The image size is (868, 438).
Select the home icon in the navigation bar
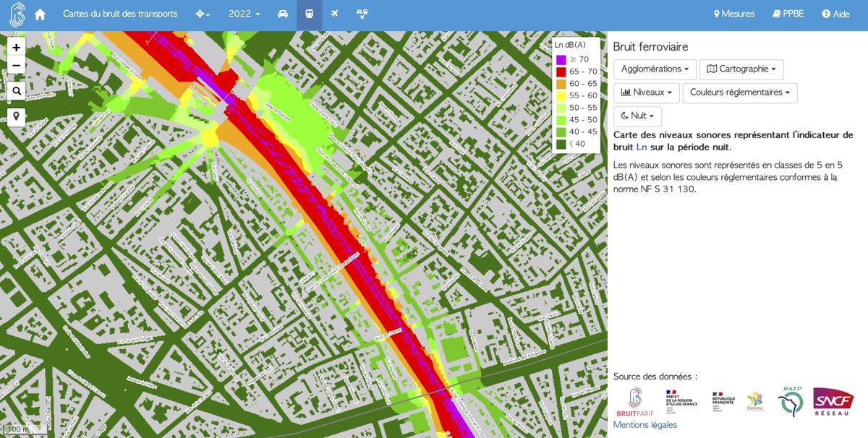point(41,13)
